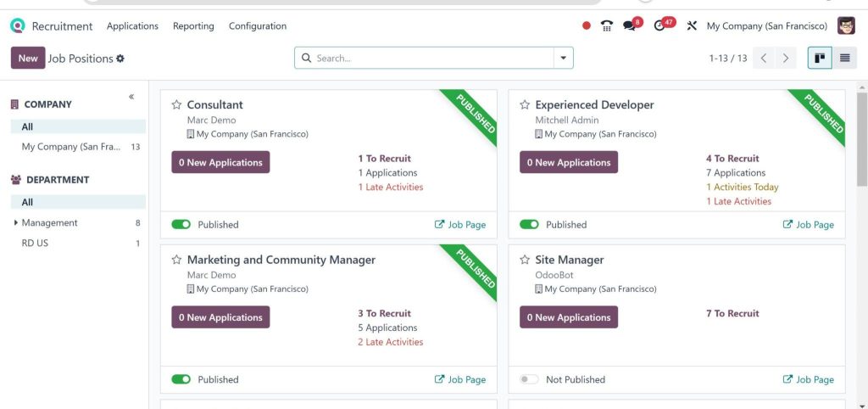This screenshot has width=868, height=409.
Task: Open the My Company (San Francisco) switcher
Action: click(x=766, y=26)
